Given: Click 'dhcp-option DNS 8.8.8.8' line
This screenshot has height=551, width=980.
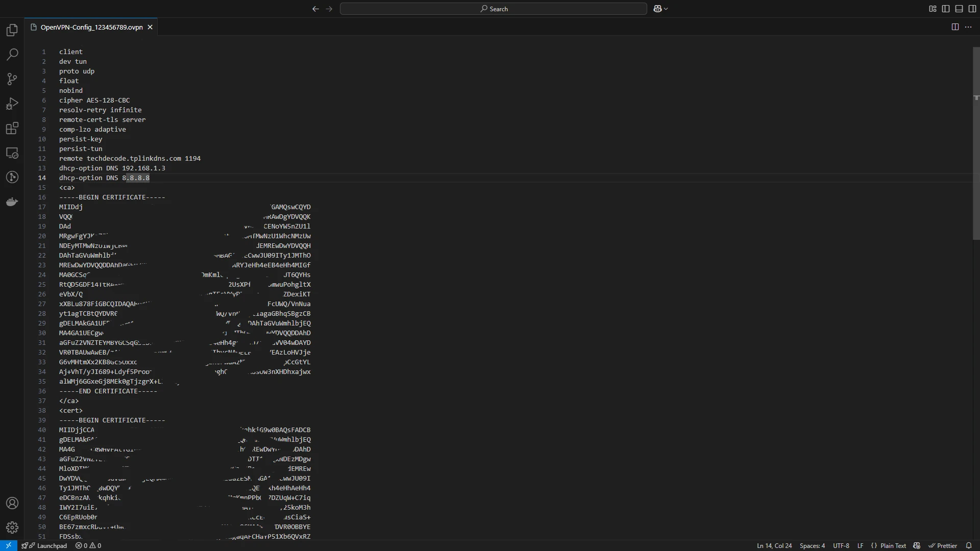Looking at the screenshot, I should 104,178.
